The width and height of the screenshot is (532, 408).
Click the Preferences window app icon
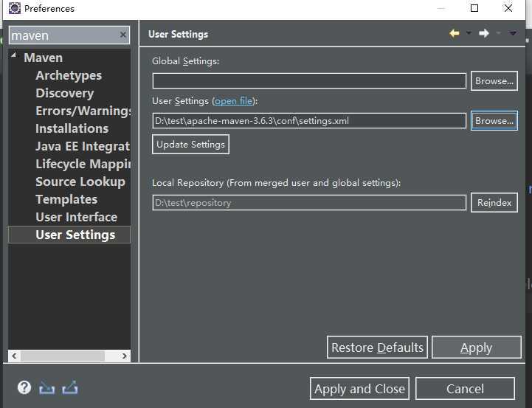click(15, 8)
